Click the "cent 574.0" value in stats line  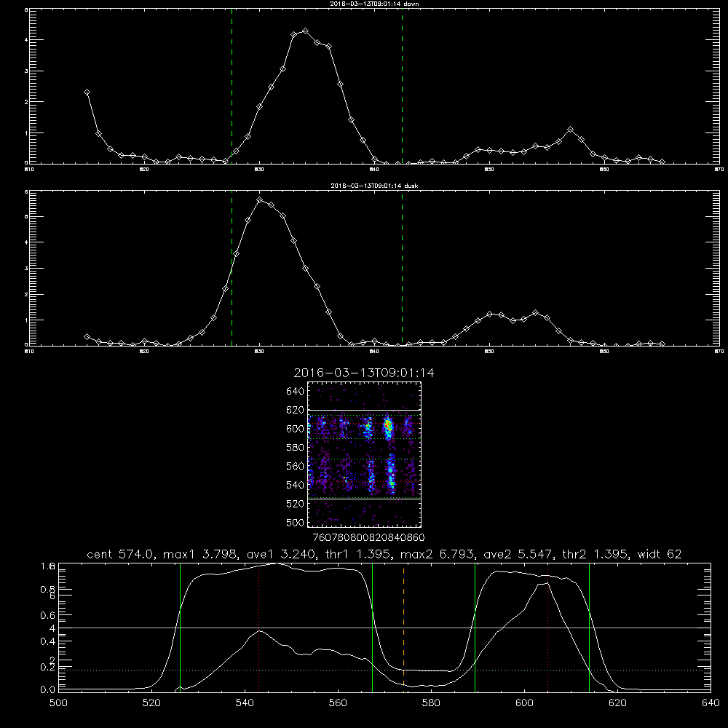click(x=120, y=554)
